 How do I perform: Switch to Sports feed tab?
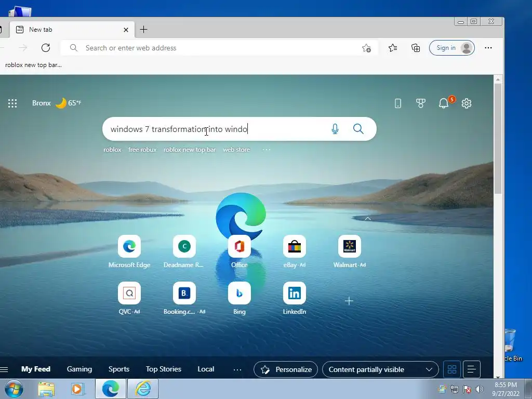pyautogui.click(x=119, y=369)
